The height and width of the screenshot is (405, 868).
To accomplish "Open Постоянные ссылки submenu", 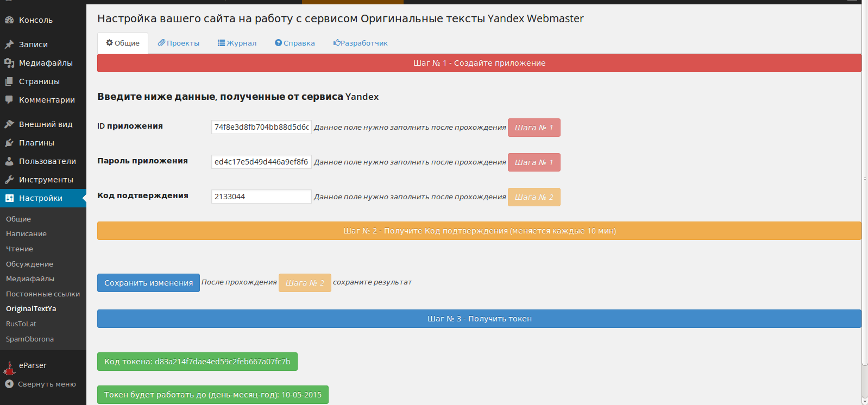I will pyautogui.click(x=43, y=294).
